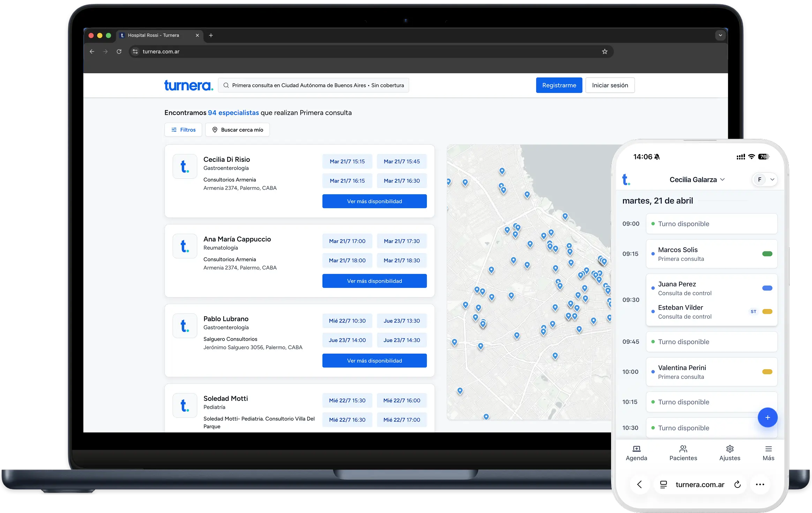Click the turnera logo on the website
Viewport: 812px width, 513px height.
point(188,85)
